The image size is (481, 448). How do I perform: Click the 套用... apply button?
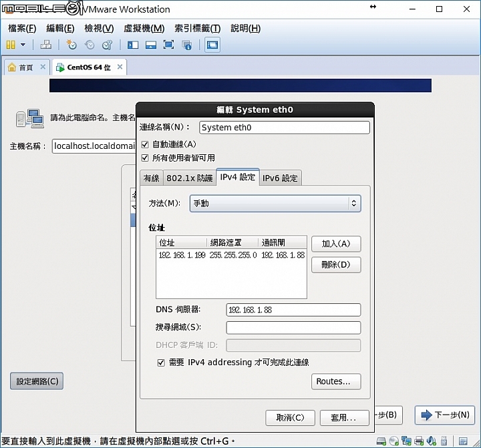345,418
